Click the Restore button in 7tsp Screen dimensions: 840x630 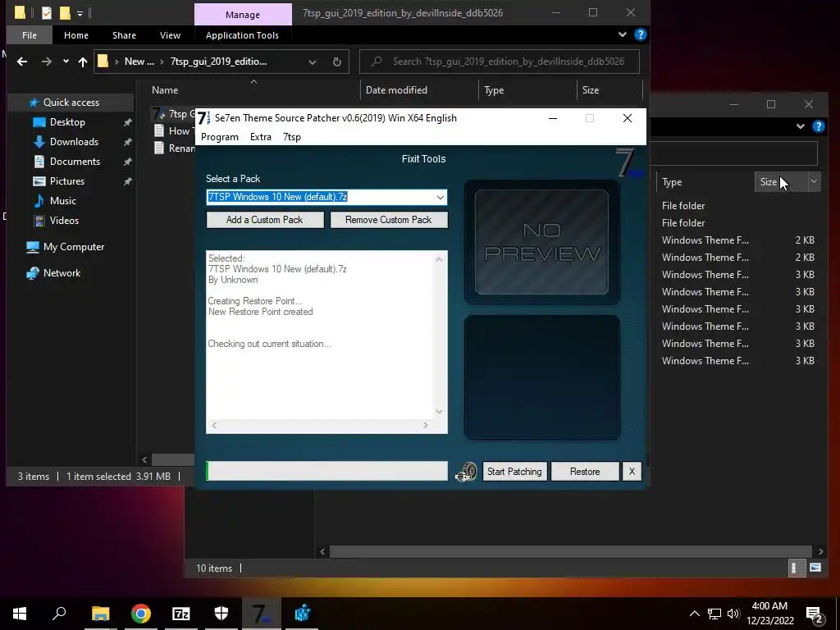(584, 472)
